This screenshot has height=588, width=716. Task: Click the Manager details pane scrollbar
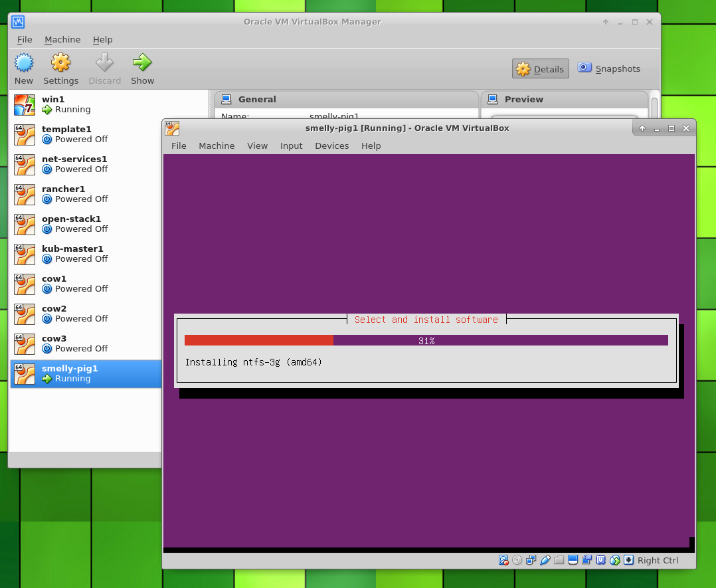click(x=654, y=108)
